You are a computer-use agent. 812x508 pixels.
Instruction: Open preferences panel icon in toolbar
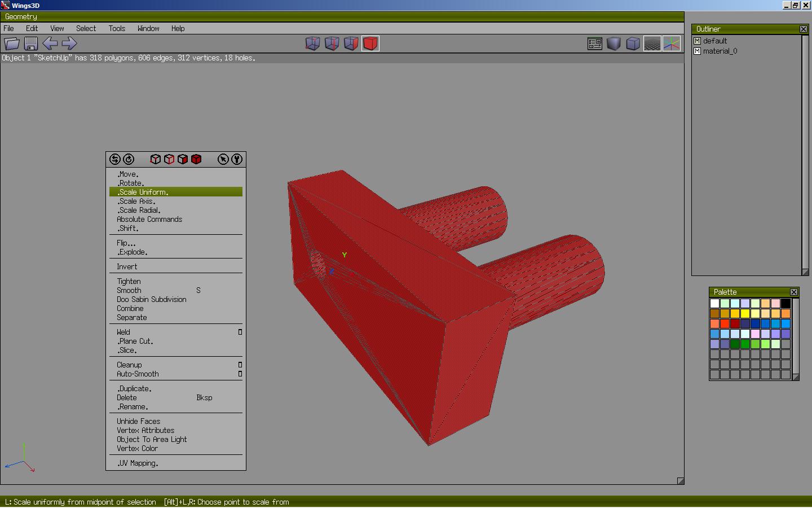point(595,43)
